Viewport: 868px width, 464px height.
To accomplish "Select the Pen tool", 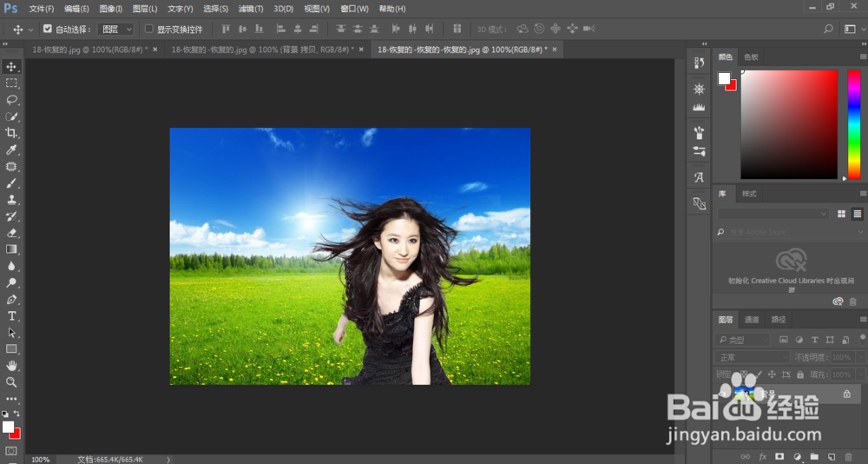I will click(11, 300).
